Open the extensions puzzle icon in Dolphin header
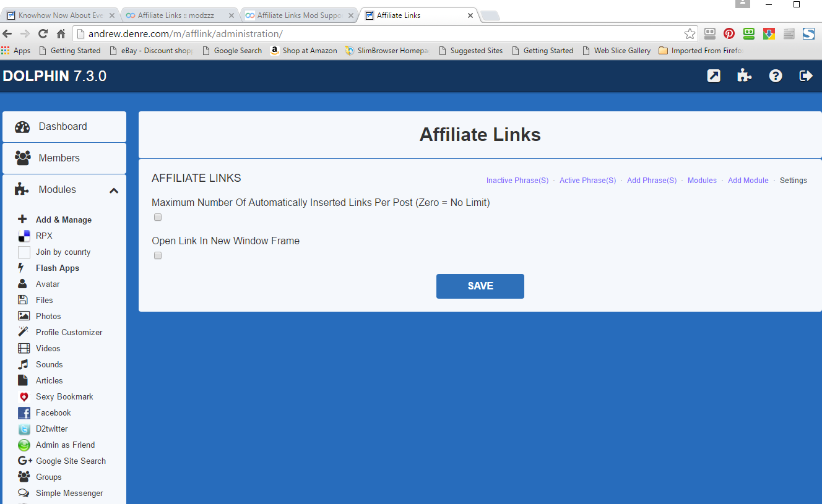Screen dimensions: 822x504 coord(745,75)
